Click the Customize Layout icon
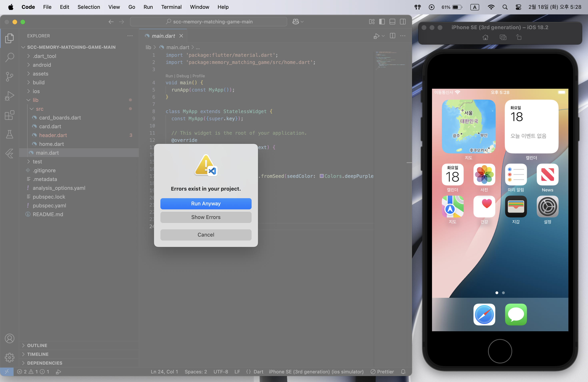The width and height of the screenshot is (588, 382). tap(372, 22)
